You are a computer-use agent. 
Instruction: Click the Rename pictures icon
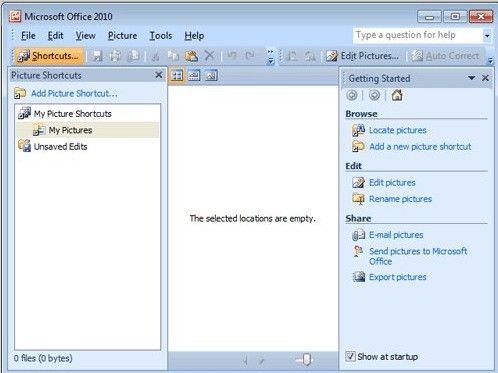point(358,199)
